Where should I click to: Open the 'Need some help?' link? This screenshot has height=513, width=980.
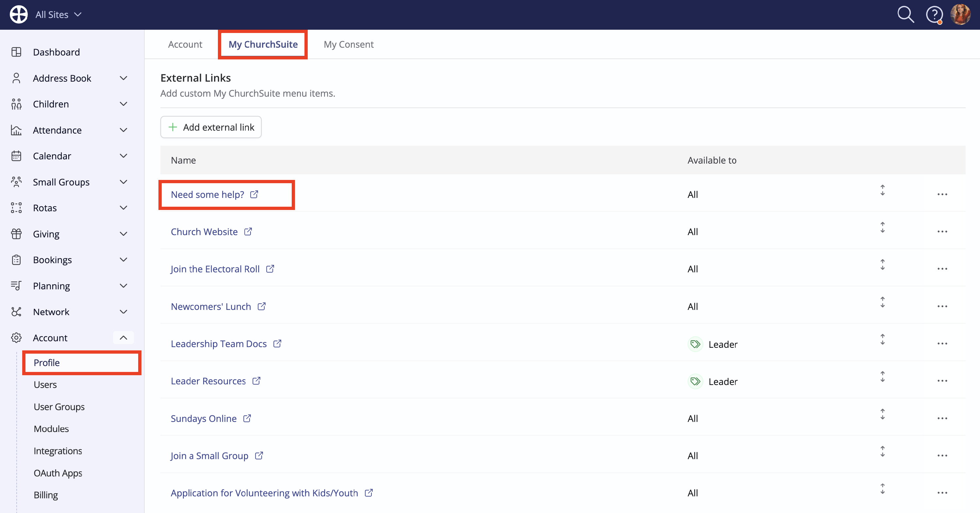click(x=215, y=194)
